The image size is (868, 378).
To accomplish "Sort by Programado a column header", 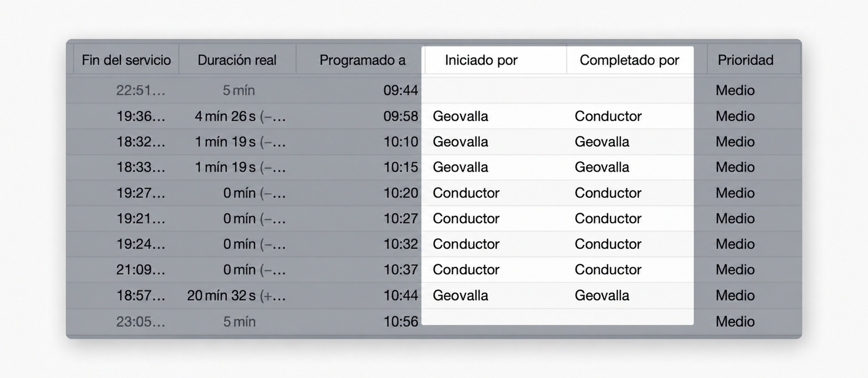I will (x=363, y=60).
